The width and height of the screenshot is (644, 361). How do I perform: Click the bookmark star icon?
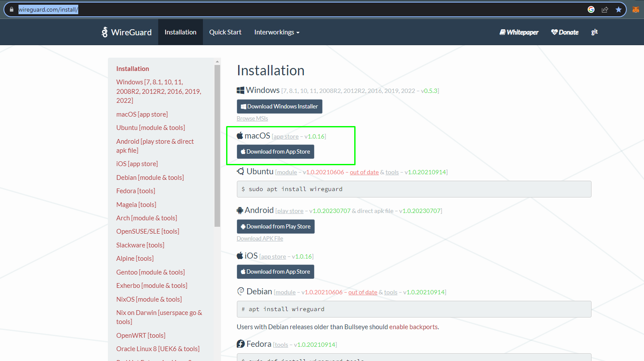click(619, 9)
